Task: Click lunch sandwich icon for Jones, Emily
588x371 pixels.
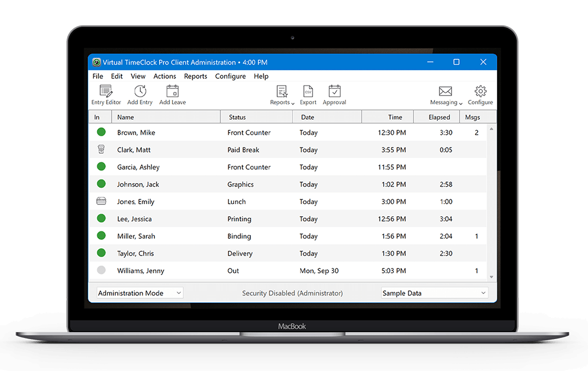Action: pyautogui.click(x=101, y=201)
